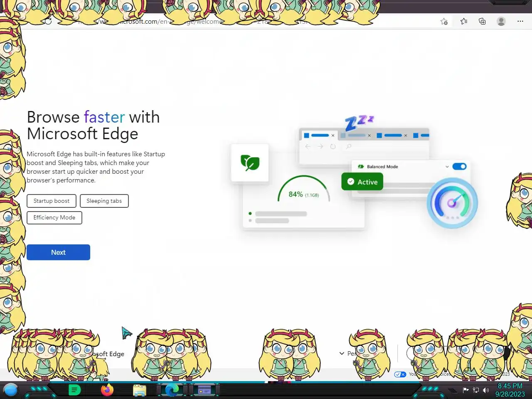Add this page to favorites star icon
This screenshot has height=399, width=532.
click(444, 22)
